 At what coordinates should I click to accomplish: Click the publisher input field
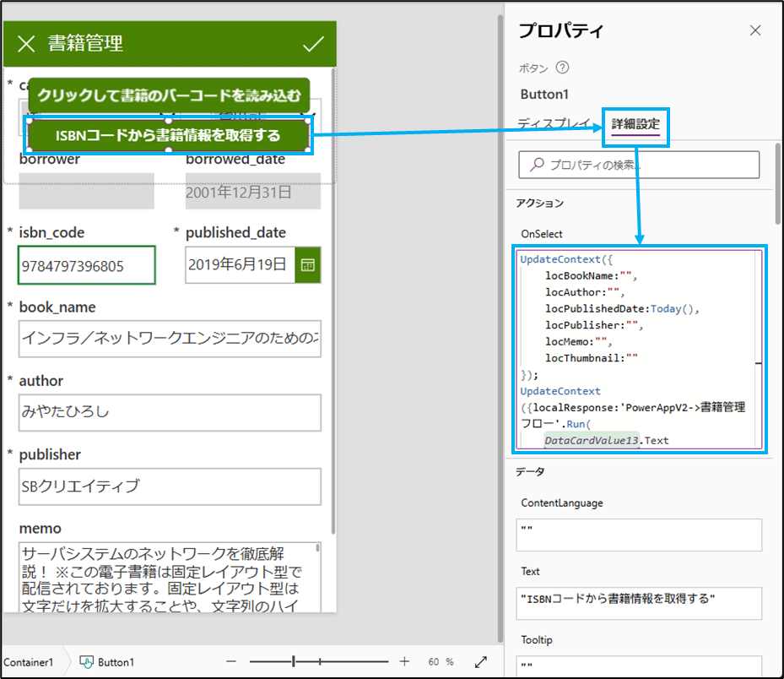pos(170,486)
